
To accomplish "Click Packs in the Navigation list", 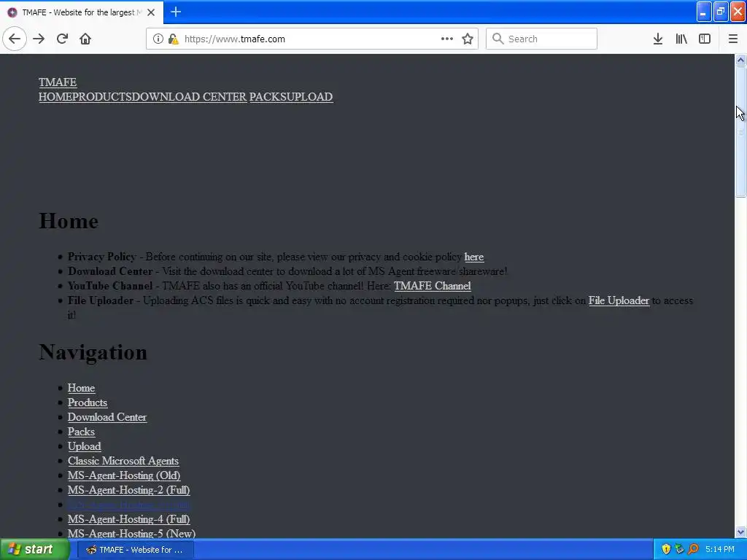I will (x=81, y=432).
